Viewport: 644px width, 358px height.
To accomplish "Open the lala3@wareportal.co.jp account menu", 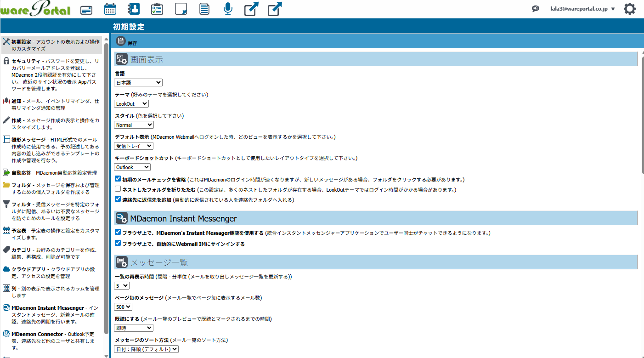I will (x=582, y=9).
